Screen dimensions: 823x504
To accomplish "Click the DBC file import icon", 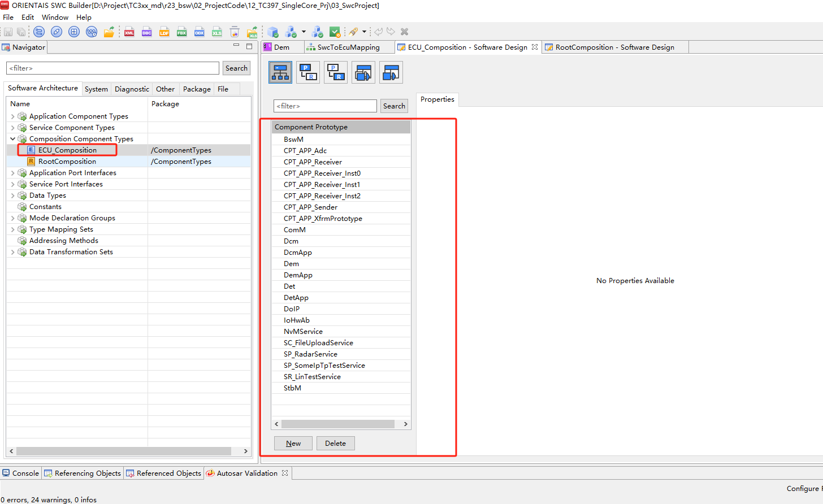I will 147,32.
